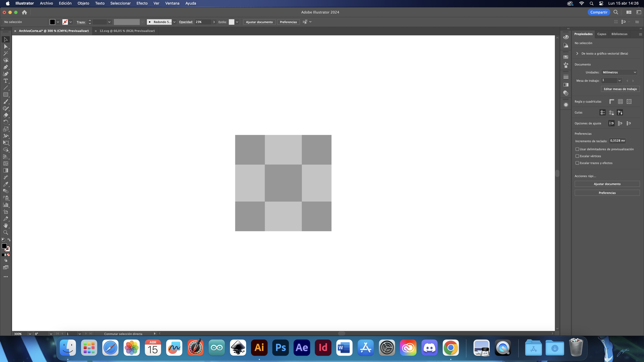The height and width of the screenshot is (362, 644).
Task: Select the Shape Builder tool
Action: (x=6, y=150)
